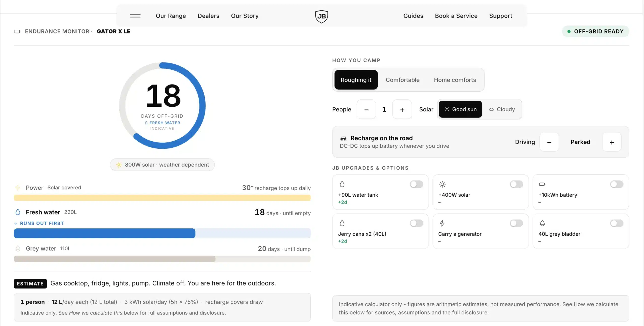
Task: Click the Runs Out First label
Action: (x=42, y=223)
